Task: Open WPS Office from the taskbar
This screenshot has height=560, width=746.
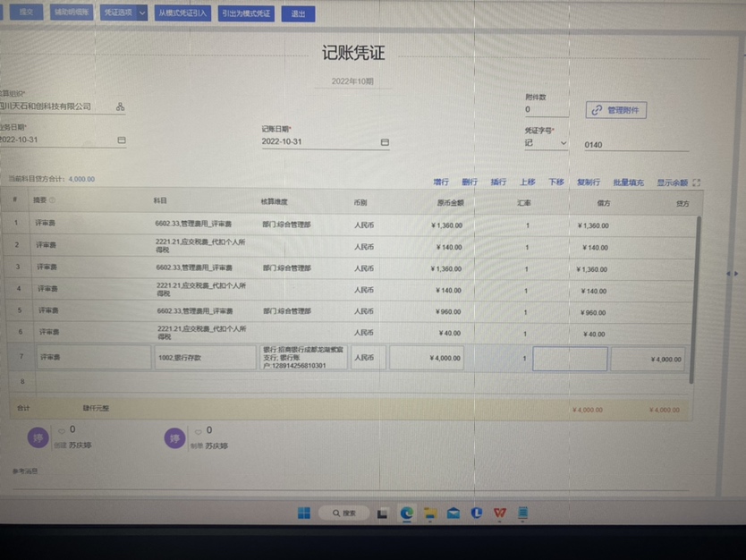Action: pos(500,513)
